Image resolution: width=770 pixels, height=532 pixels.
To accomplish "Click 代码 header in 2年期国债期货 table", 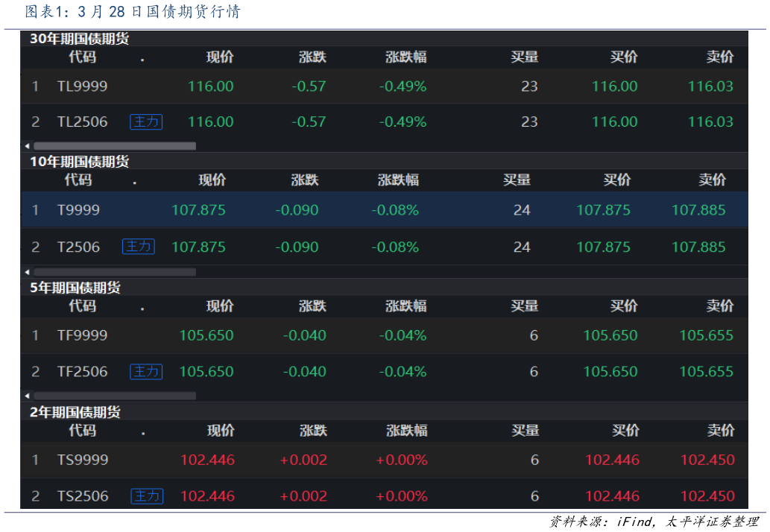I will click(82, 430).
